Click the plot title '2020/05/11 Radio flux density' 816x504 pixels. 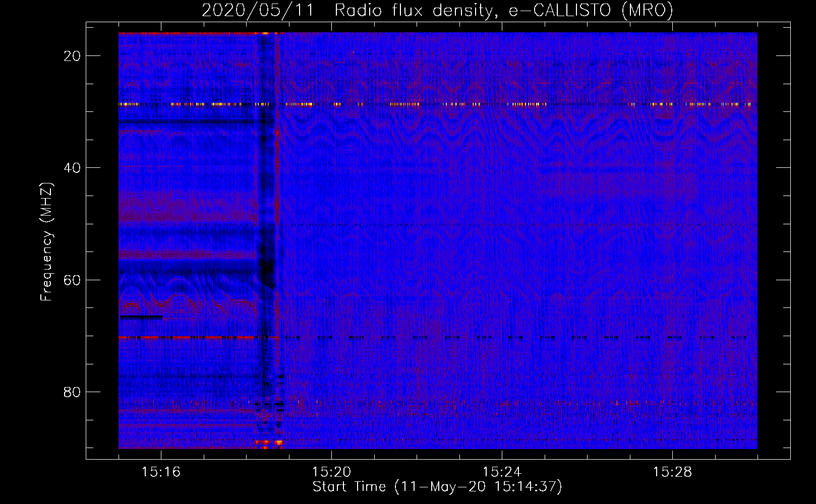pos(437,11)
